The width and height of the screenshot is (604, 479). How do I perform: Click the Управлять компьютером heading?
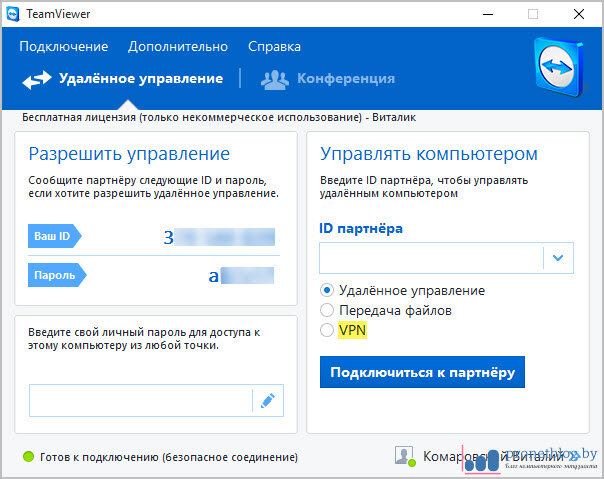(x=429, y=154)
